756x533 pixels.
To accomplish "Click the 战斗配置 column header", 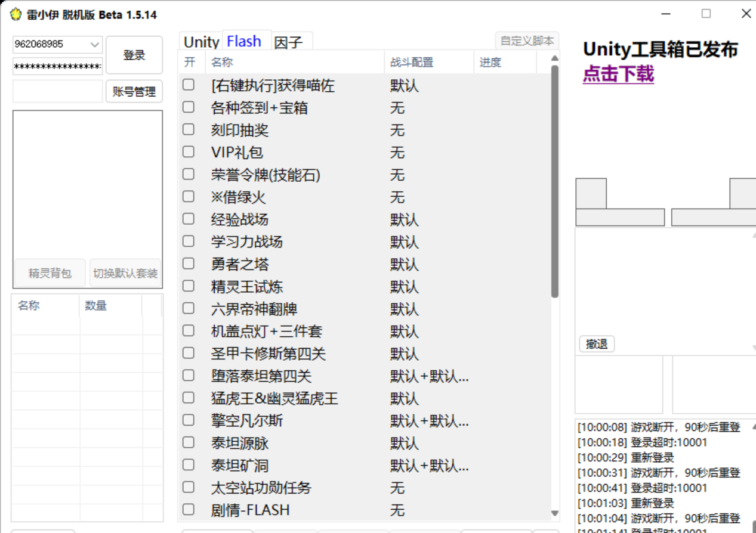I will click(x=430, y=62).
